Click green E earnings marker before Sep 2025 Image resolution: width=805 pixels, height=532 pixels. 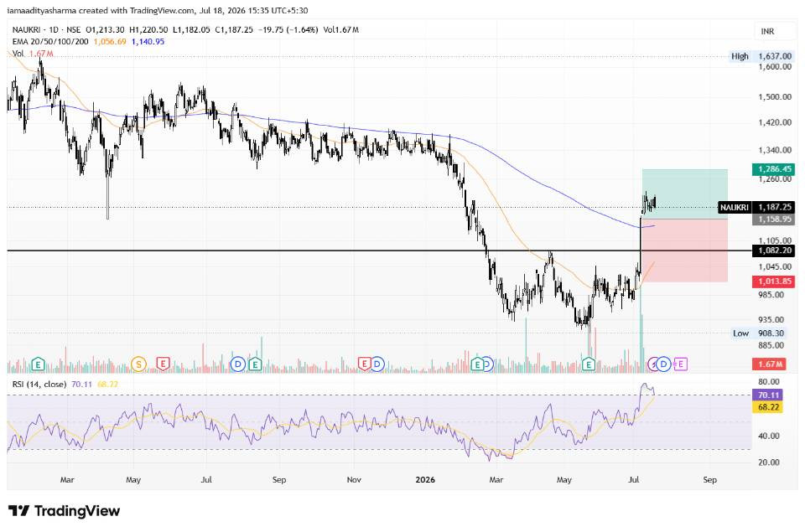(255, 364)
